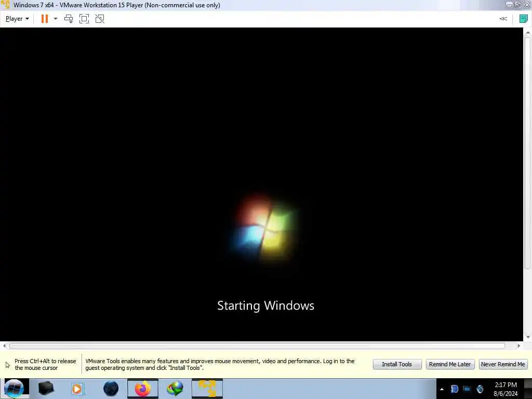The width and height of the screenshot is (532, 399).
Task: Open the clock showing 2:17 PM
Action: tap(506, 389)
